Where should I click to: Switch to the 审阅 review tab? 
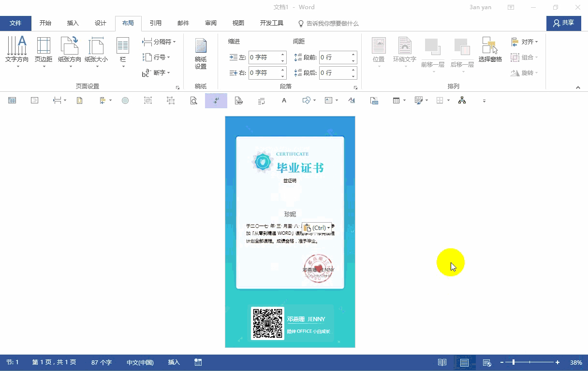(211, 23)
